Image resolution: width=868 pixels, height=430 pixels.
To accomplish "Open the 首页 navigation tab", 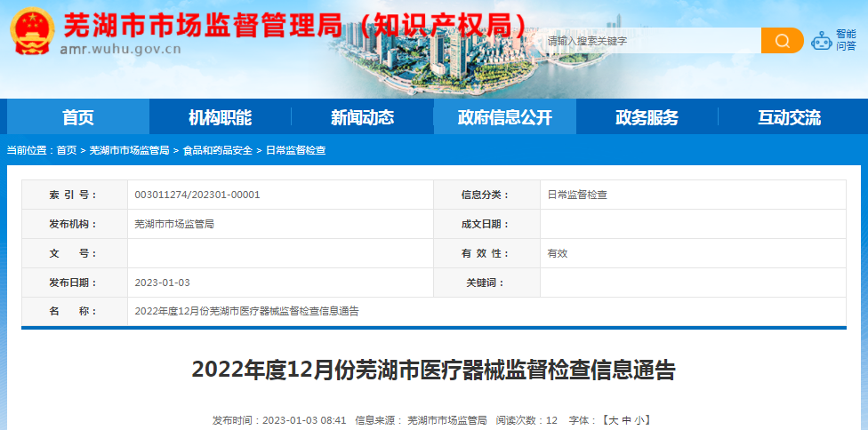I will pyautogui.click(x=78, y=117).
